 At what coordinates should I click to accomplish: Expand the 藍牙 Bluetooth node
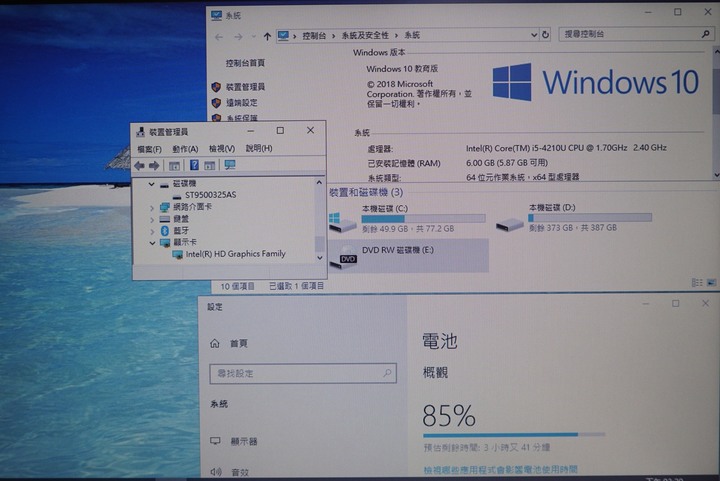pyautogui.click(x=152, y=231)
